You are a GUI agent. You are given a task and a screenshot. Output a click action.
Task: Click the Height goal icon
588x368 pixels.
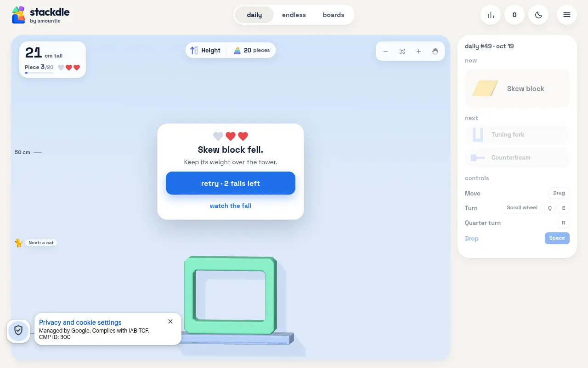coord(194,51)
